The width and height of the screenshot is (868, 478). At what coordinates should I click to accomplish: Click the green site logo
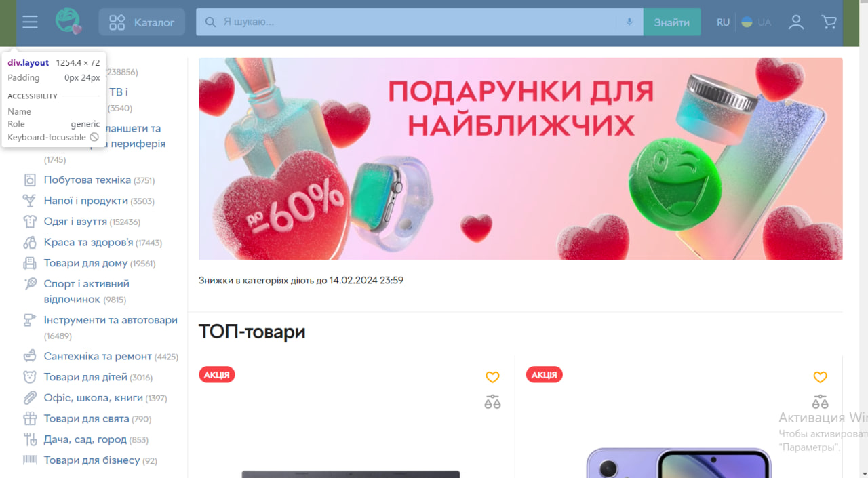pos(68,22)
